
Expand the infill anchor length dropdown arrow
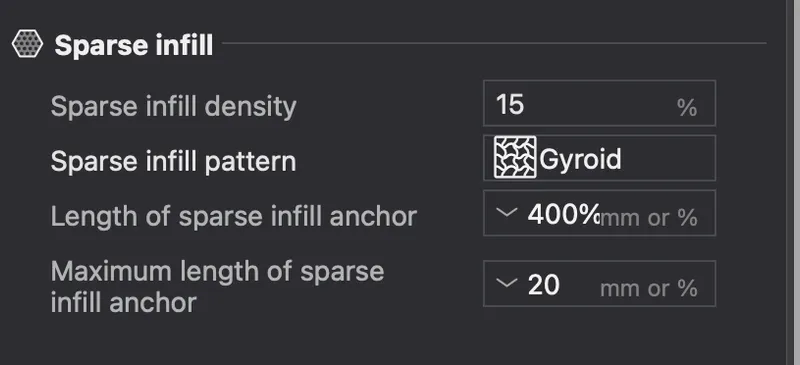click(507, 212)
